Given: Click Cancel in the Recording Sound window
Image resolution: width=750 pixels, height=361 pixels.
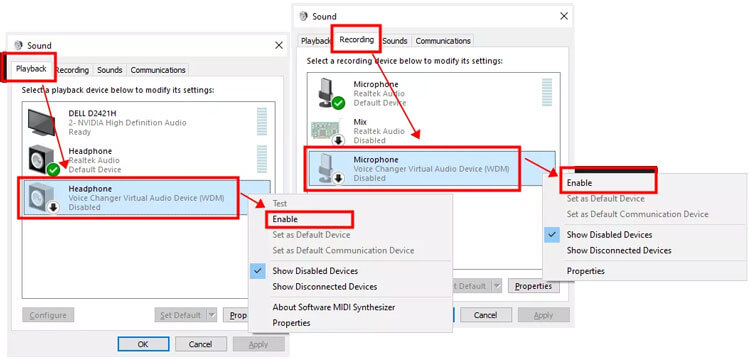Looking at the screenshot, I should tap(485, 315).
